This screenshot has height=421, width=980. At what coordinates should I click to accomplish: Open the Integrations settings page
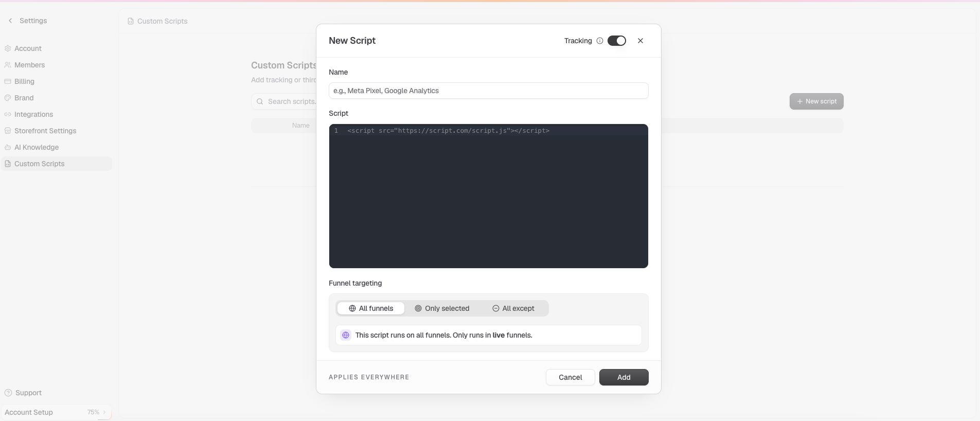(x=57, y=114)
